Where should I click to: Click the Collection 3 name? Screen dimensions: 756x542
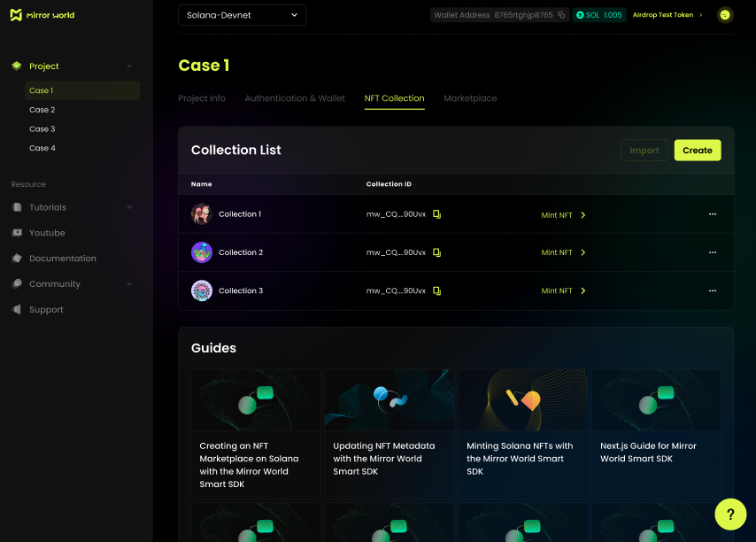(241, 290)
